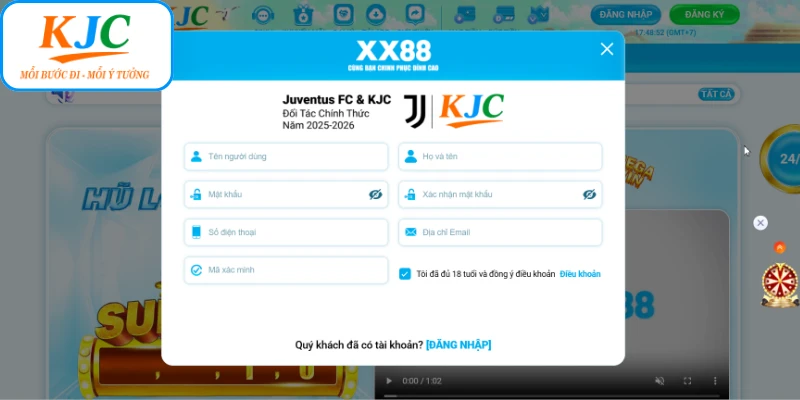
Task: Show the Xác nhận mật khẩu password
Action: pyautogui.click(x=589, y=195)
